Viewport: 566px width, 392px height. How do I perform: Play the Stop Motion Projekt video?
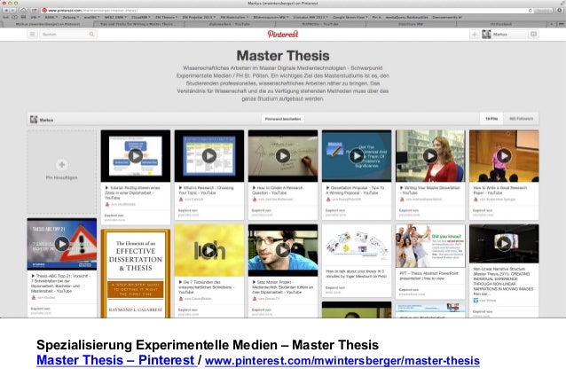point(283,250)
